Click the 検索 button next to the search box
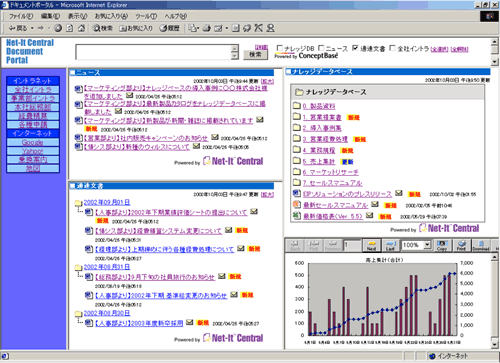This screenshot has width=500, height=363. point(255,54)
